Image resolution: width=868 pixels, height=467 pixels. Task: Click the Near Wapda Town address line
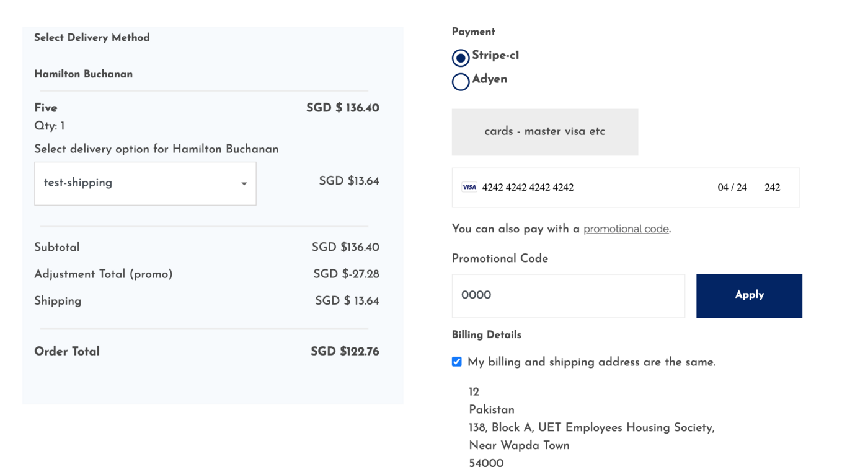pos(519,445)
